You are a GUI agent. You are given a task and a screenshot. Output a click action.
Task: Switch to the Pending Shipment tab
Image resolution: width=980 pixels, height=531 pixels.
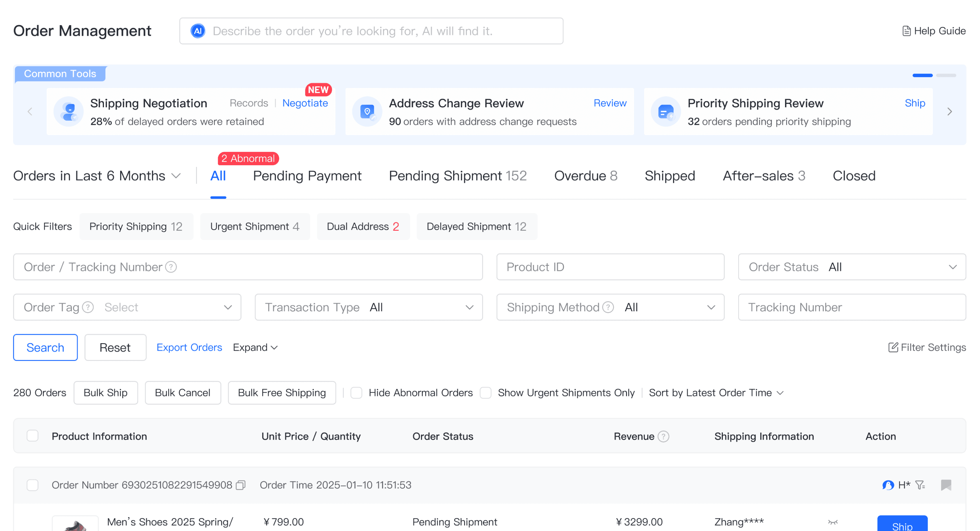click(457, 176)
